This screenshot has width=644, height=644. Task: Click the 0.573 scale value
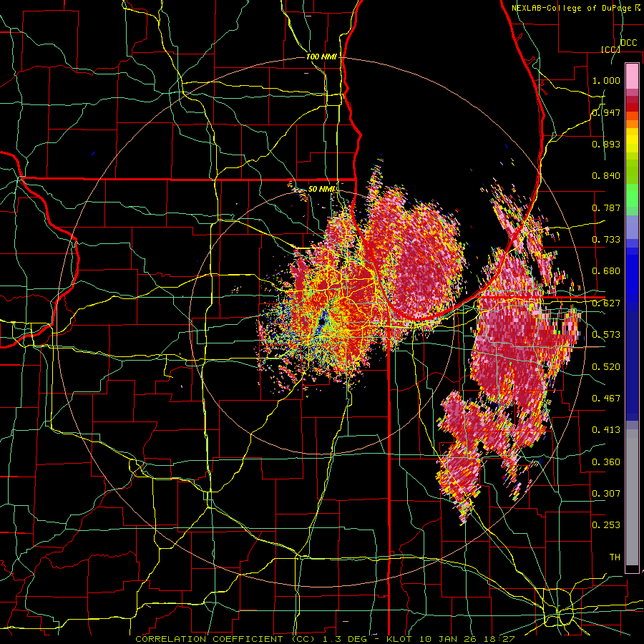click(606, 335)
